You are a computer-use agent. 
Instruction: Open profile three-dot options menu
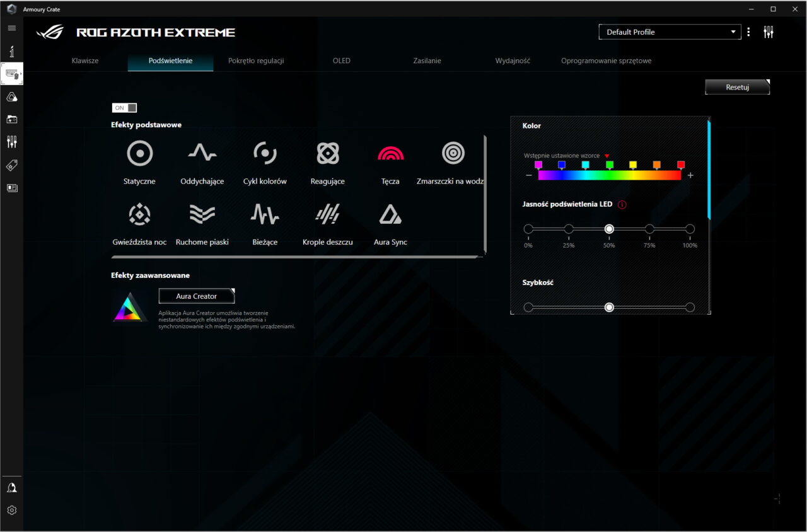click(x=748, y=32)
